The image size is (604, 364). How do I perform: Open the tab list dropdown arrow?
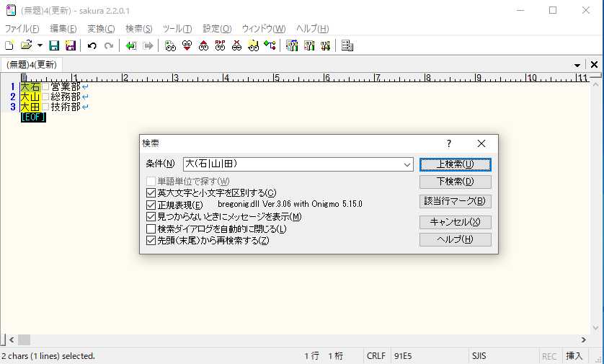click(x=578, y=65)
